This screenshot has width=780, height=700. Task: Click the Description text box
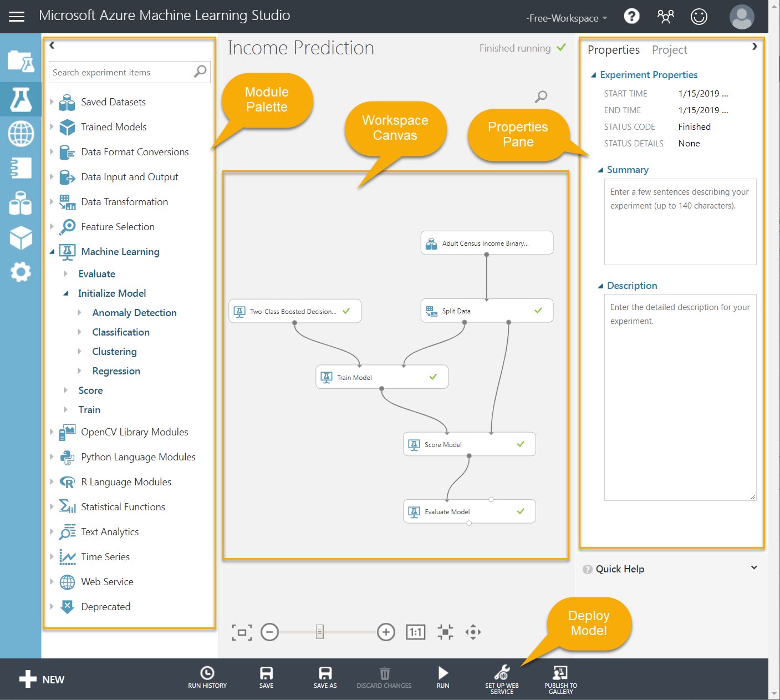point(680,397)
